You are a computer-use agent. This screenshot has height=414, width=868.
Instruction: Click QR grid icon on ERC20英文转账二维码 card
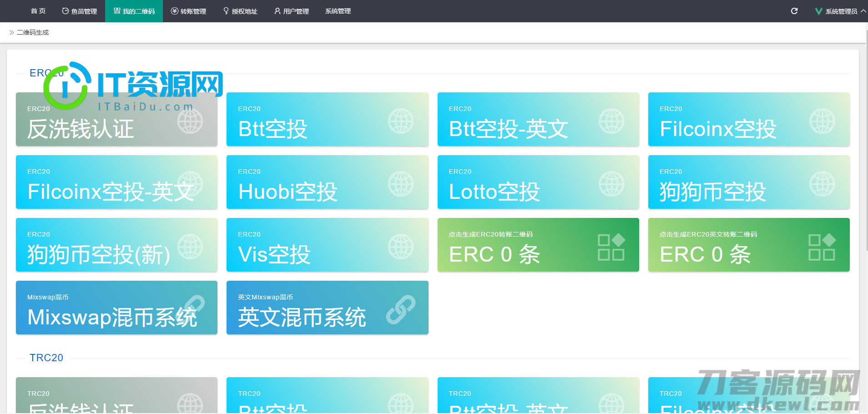coord(822,247)
